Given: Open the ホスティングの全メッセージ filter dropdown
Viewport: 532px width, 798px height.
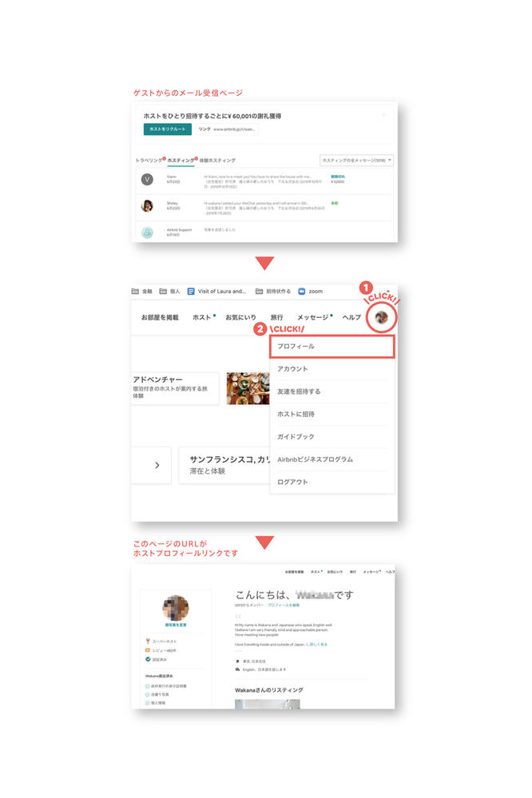Looking at the screenshot, I should [355, 161].
